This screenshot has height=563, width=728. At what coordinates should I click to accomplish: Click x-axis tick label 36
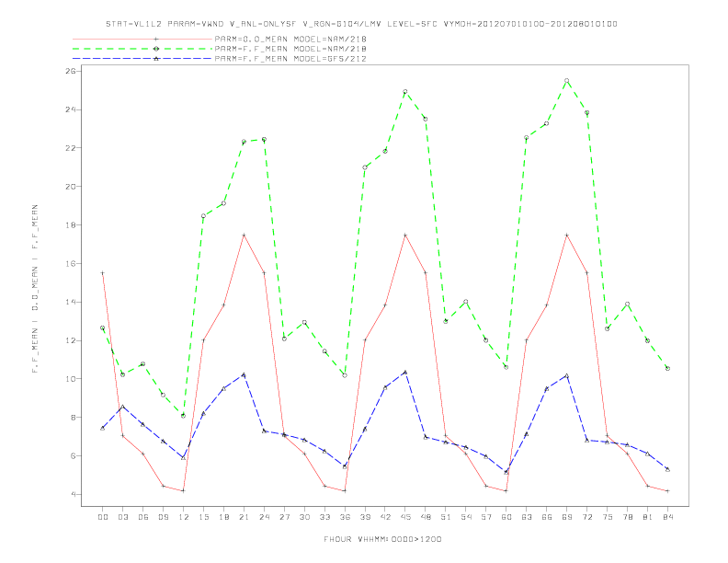coord(345,517)
